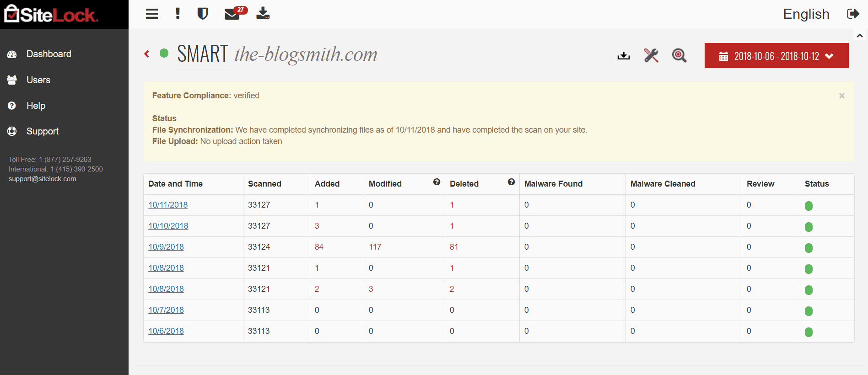Open the 10/9/2018 scan link
Screen dimensions: 868x375
(166, 247)
